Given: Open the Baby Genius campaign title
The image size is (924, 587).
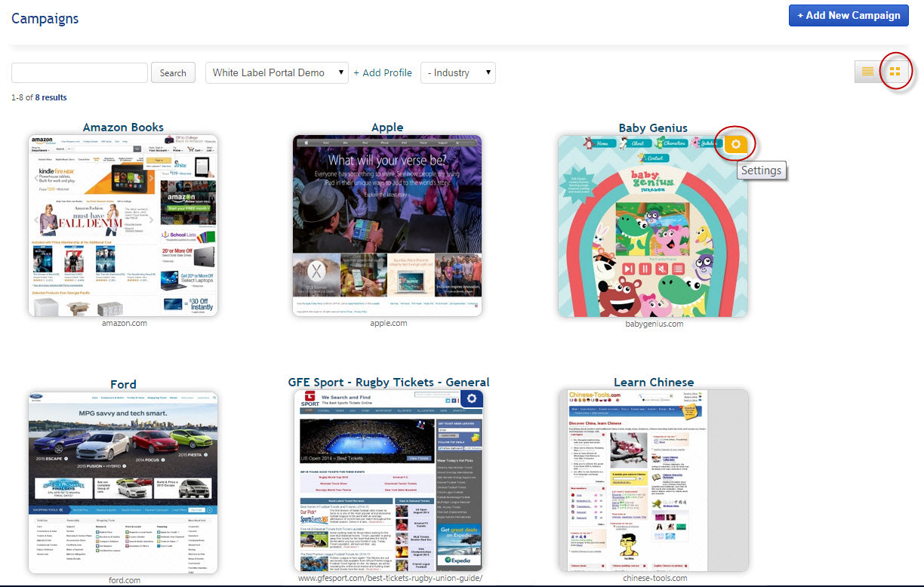Looking at the screenshot, I should (653, 128).
